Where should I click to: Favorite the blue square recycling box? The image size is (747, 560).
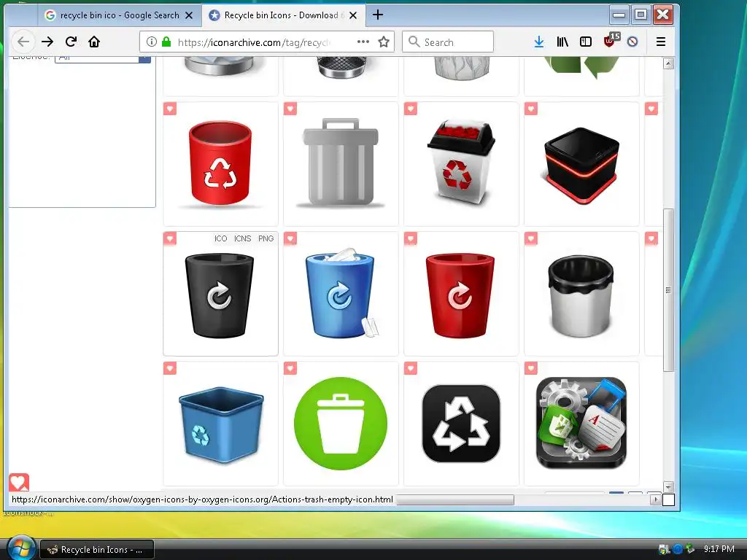[169, 368]
